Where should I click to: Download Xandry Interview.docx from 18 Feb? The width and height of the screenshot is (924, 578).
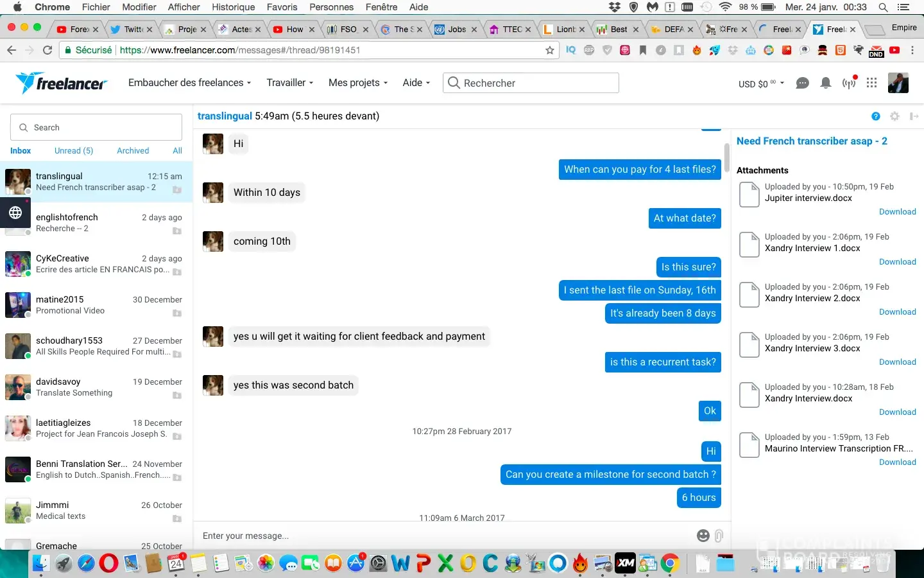pyautogui.click(x=898, y=412)
